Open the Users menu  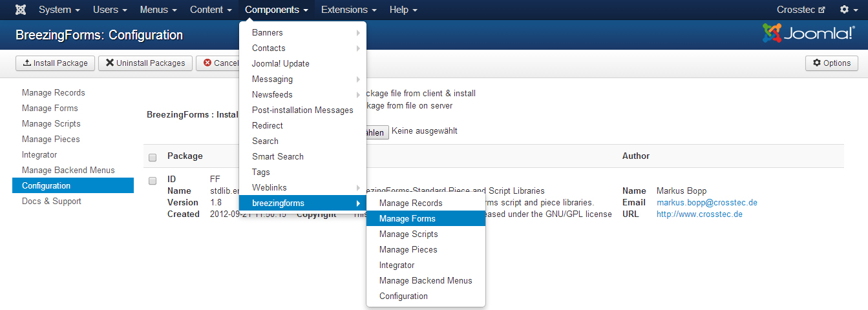(110, 10)
